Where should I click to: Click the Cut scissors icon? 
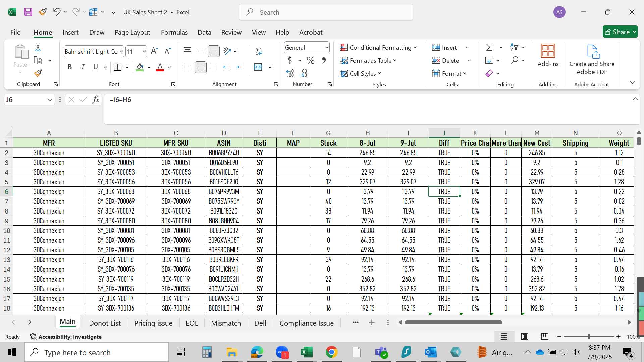[x=38, y=48]
